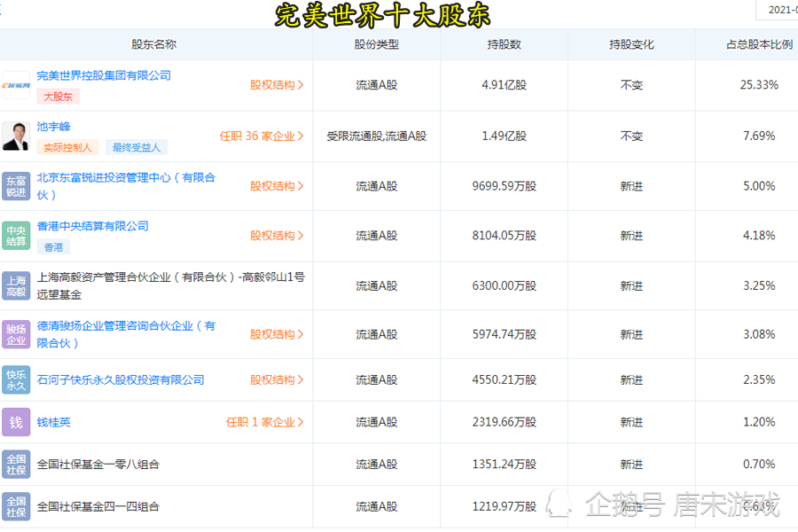This screenshot has width=798, height=532.
Task: Click the 中央结算 green avatar icon
Action: click(16, 236)
